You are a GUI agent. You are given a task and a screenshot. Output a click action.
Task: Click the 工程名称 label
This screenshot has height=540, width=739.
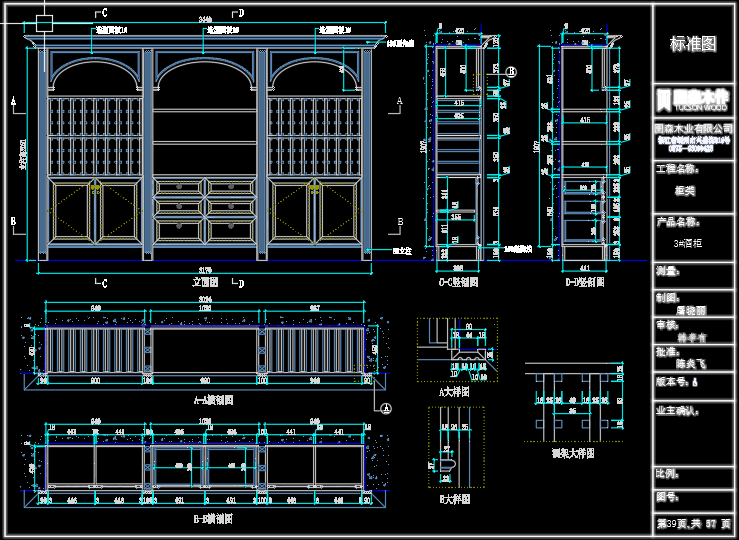tap(677, 169)
